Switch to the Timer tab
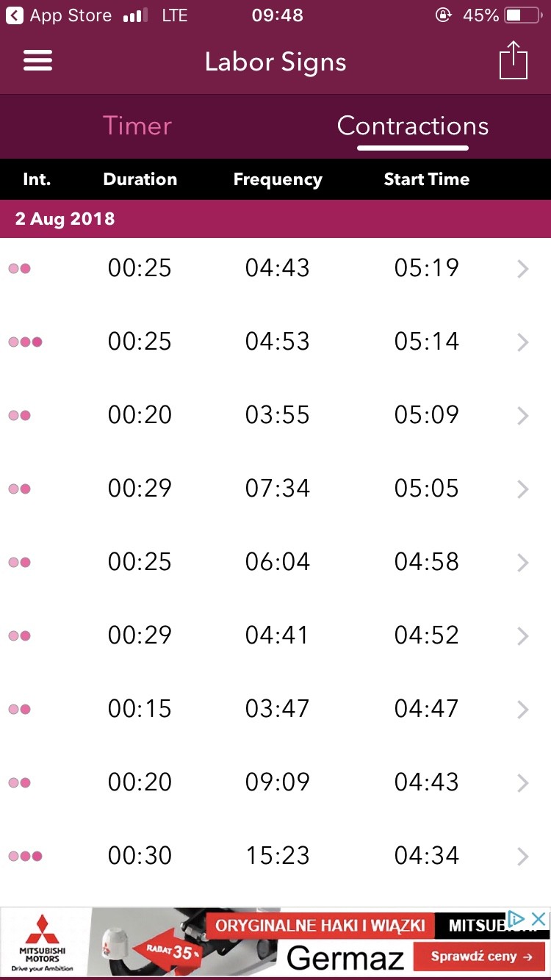The height and width of the screenshot is (980, 551). click(x=137, y=126)
